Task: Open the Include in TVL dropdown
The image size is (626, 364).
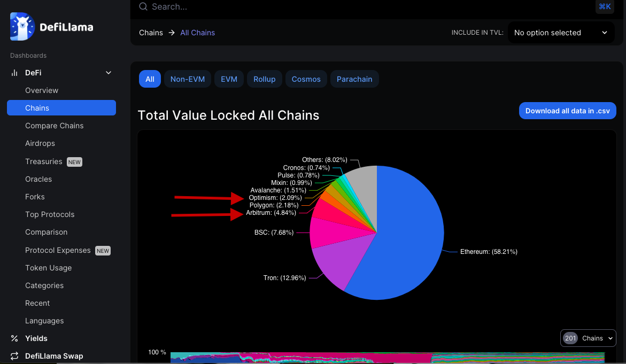Action: coord(561,33)
